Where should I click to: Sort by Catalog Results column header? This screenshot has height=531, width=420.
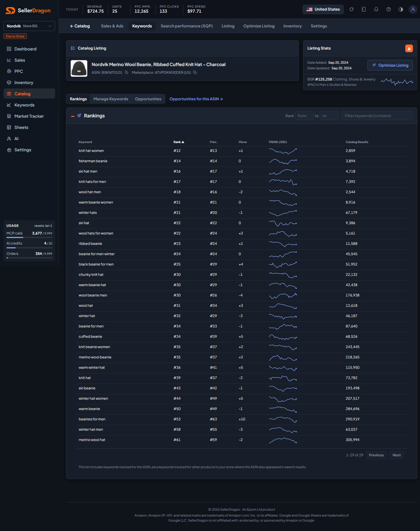tap(357, 142)
